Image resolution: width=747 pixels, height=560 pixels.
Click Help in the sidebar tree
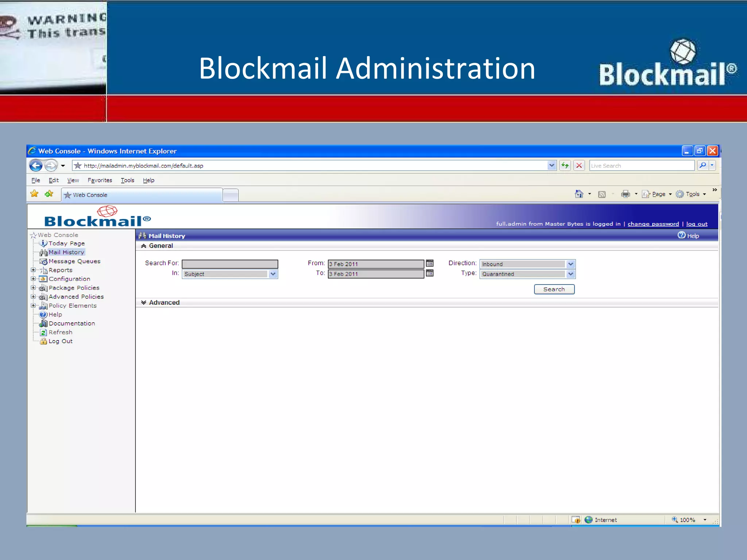pyautogui.click(x=55, y=314)
